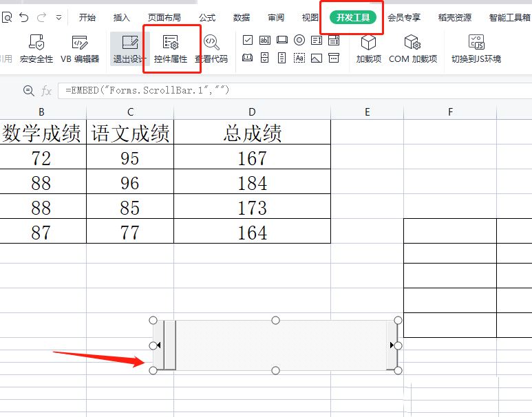Open the 视图 tab
The image size is (532, 417).
(x=310, y=17)
